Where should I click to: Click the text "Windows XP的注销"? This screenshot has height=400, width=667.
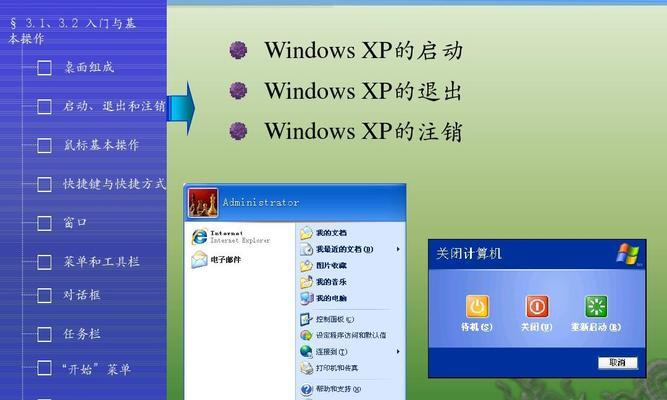click(363, 131)
